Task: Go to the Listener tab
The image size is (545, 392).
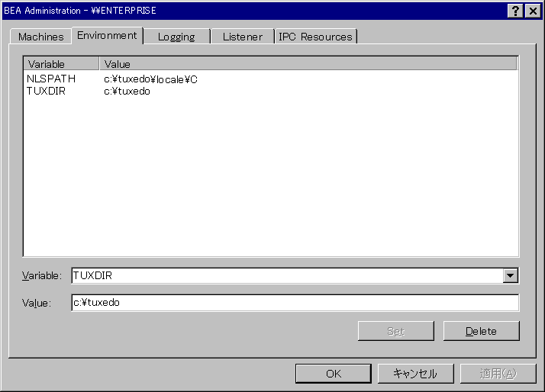Action: [x=242, y=37]
